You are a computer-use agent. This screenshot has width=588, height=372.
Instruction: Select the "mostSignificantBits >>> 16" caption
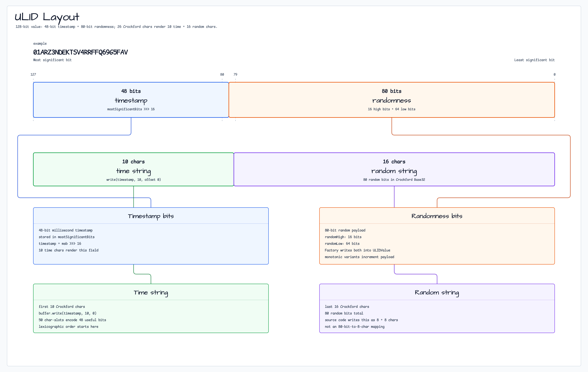tap(131, 109)
